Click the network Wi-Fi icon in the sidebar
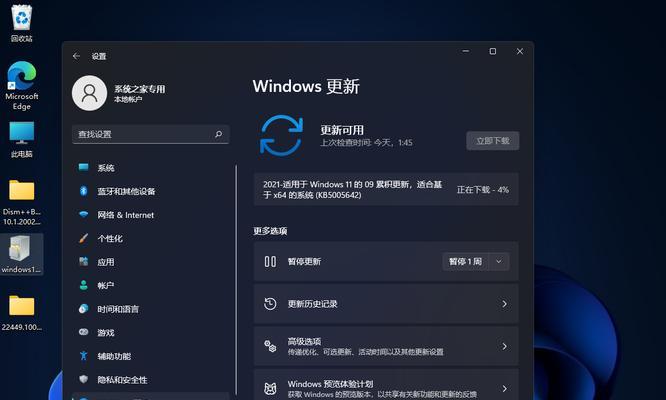This screenshot has width=666, height=400. coord(84,214)
